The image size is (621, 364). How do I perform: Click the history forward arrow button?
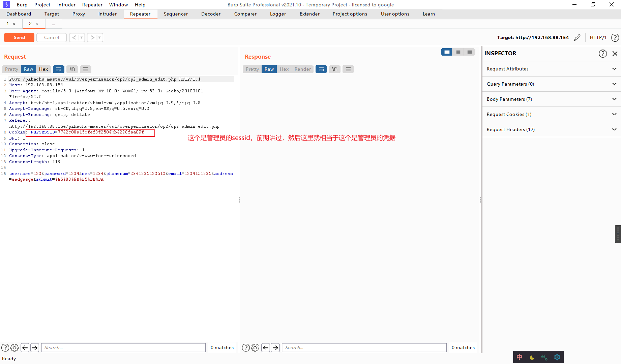tap(92, 37)
